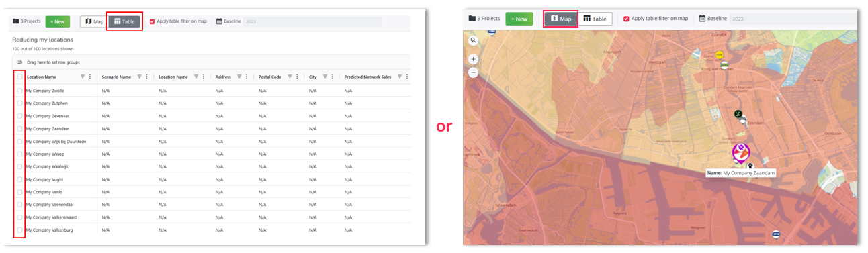Tick the select-all checkbox in table header
This screenshot has height=253, width=868.
[19, 77]
